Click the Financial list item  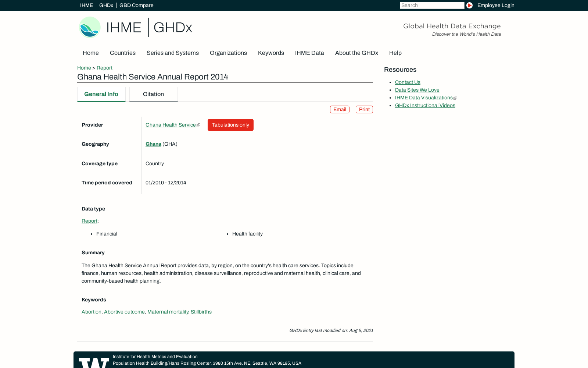(107, 234)
